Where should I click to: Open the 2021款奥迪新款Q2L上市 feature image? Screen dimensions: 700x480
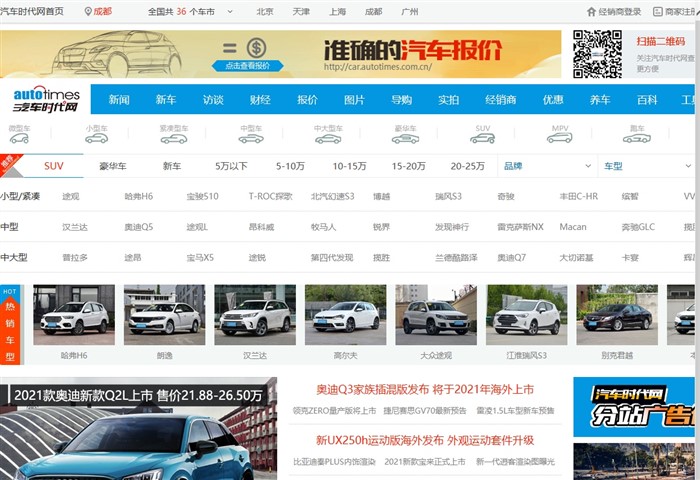[x=138, y=429]
